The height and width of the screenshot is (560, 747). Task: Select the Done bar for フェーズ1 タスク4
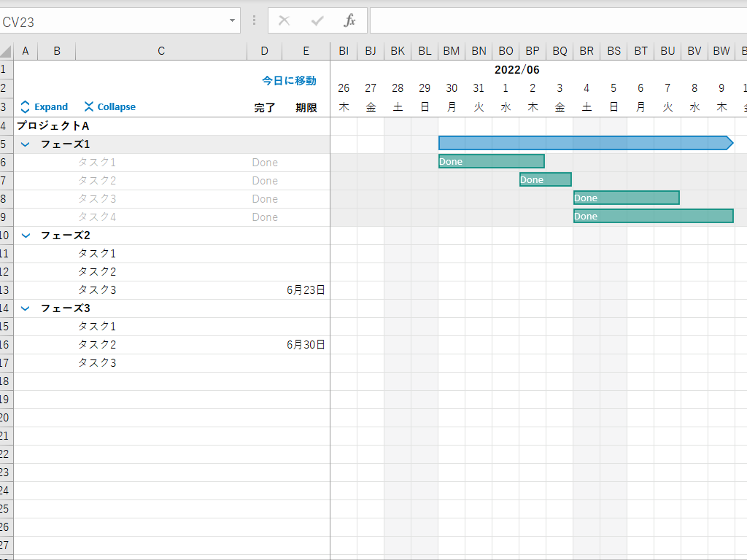653,216
